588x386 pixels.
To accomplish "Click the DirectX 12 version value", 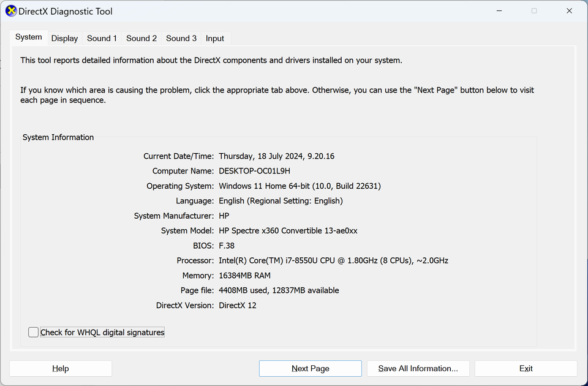I will click(238, 305).
